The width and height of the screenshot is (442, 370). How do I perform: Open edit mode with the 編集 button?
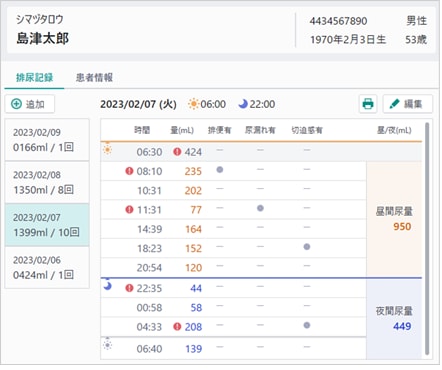tap(408, 104)
